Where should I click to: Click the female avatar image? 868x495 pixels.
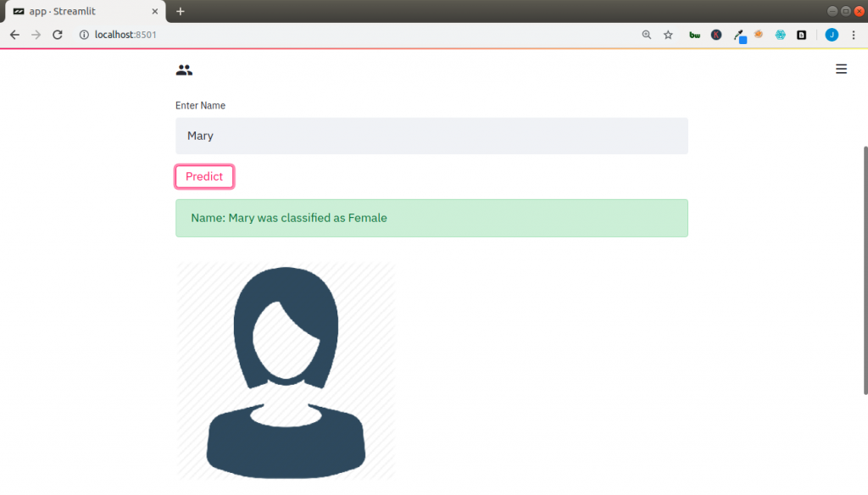pos(286,371)
